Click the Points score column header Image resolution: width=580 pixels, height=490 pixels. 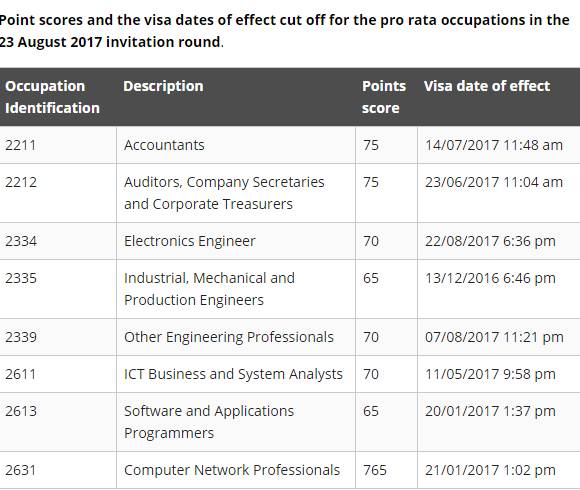click(384, 97)
